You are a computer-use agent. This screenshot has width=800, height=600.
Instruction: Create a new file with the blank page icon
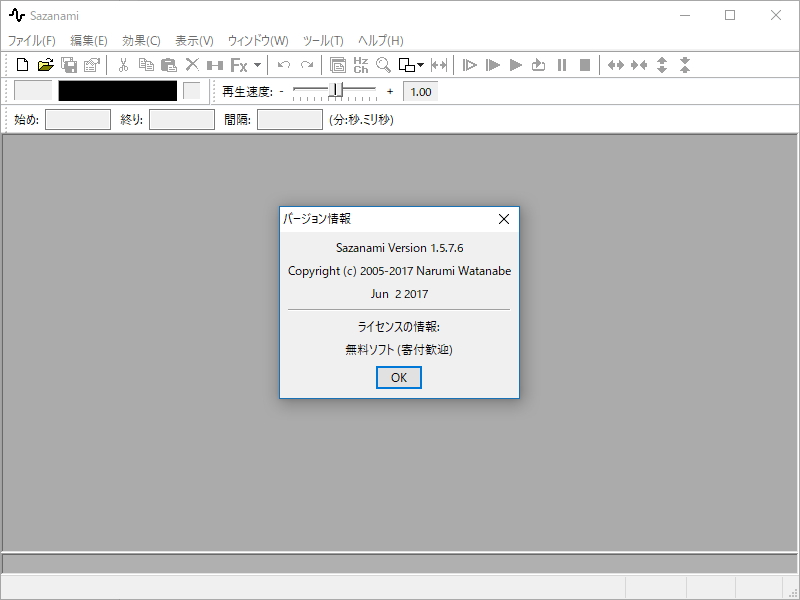coord(22,65)
